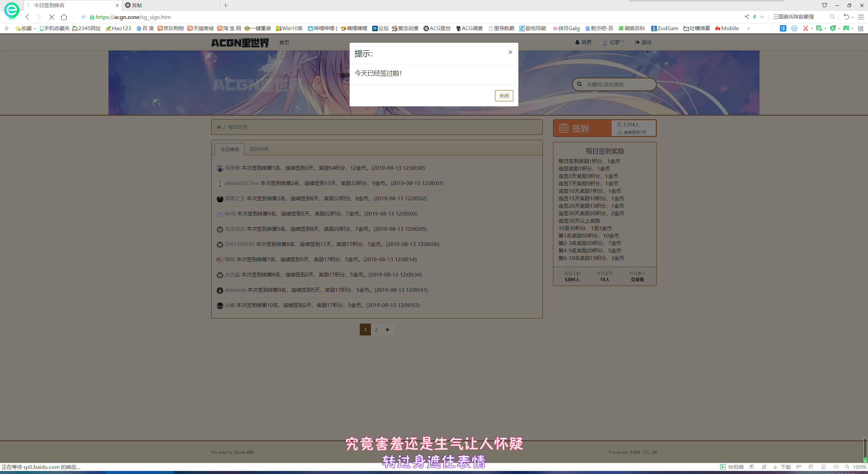This screenshot has height=474, width=868.
Task: Expand the game controller dropdown arrow
Action: pyautogui.click(x=852, y=29)
